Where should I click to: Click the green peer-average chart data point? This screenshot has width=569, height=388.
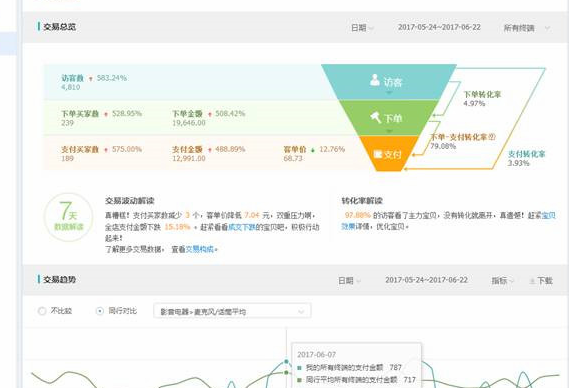tap(286, 372)
